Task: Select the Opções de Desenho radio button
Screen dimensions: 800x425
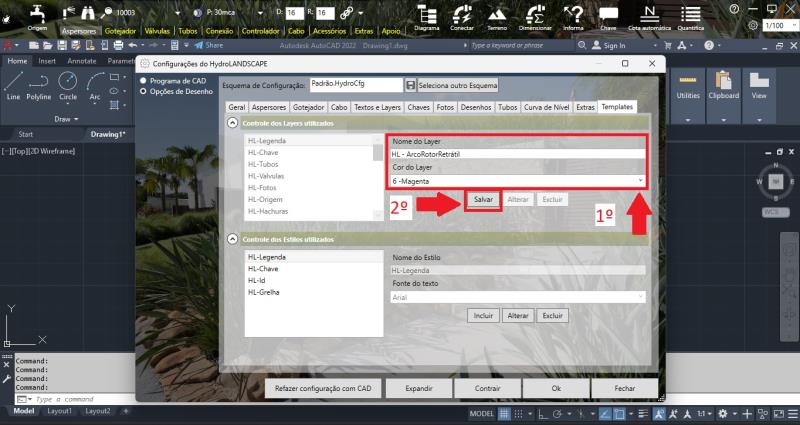Action: [143, 91]
